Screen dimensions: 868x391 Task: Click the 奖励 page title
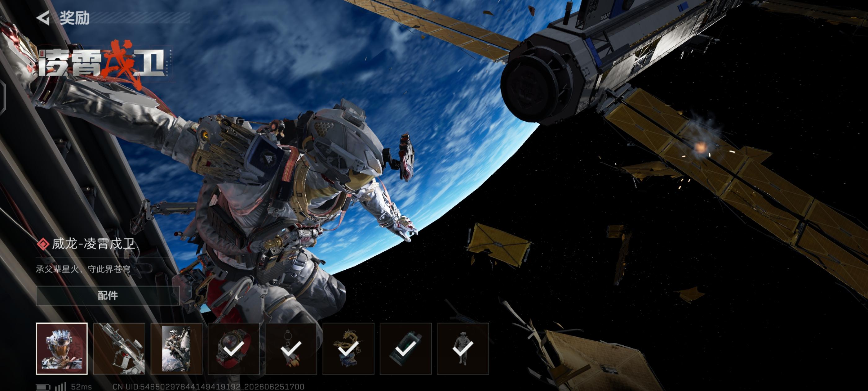tap(74, 18)
